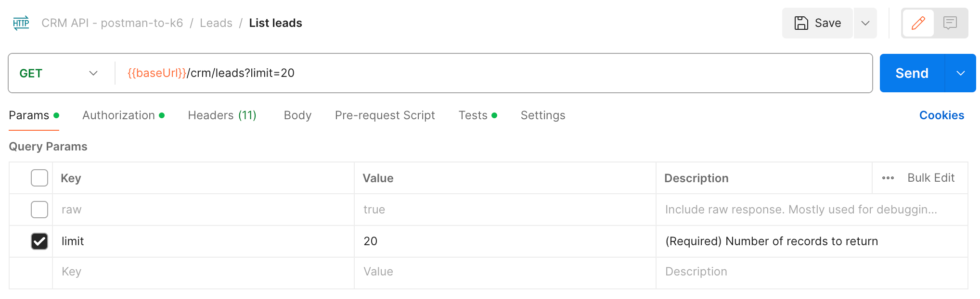Image resolution: width=980 pixels, height=299 pixels.
Task: Enable the raw query parameter checkbox
Action: [39, 210]
